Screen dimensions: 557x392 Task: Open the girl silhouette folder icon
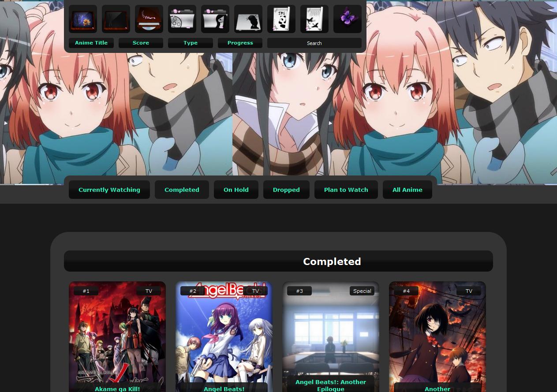point(215,19)
